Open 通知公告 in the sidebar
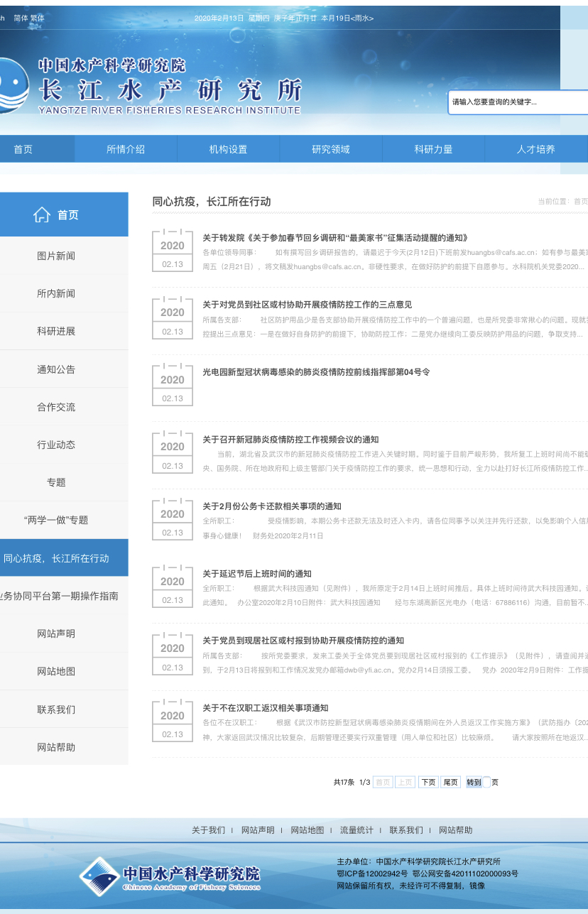The width and height of the screenshot is (588, 914). click(x=64, y=369)
